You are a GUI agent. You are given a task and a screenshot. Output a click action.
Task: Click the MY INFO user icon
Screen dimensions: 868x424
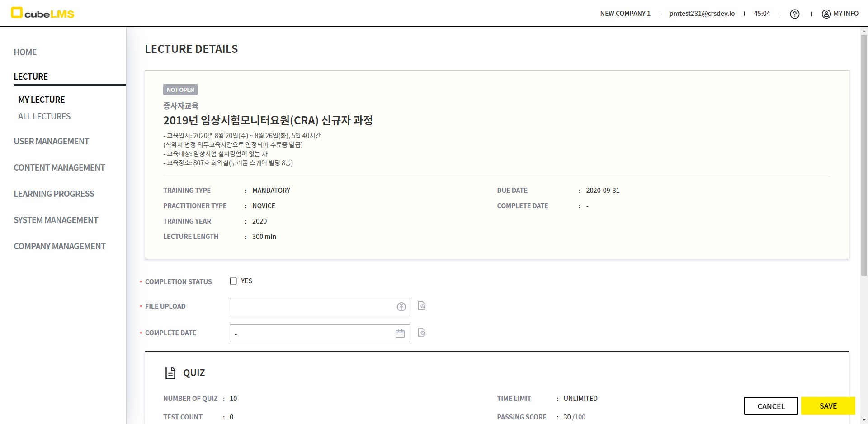tap(826, 14)
